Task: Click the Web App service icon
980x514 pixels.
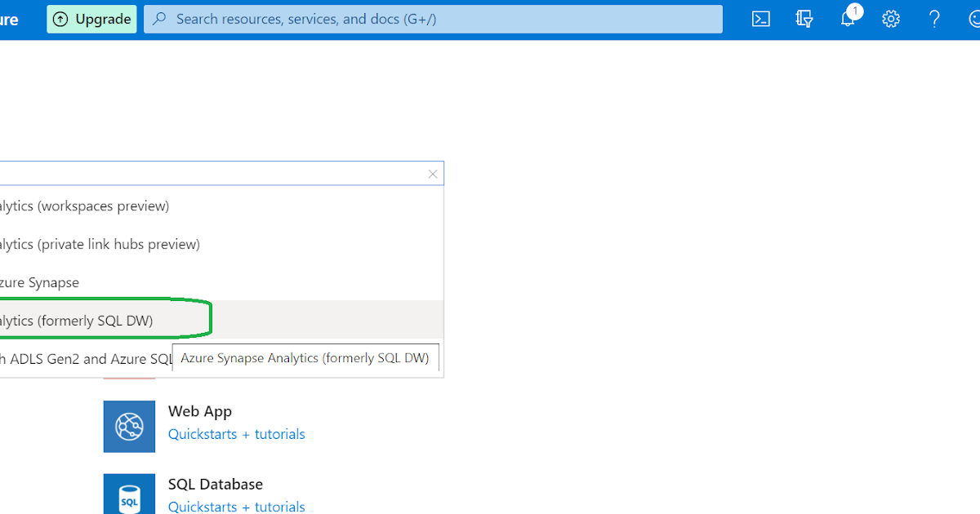Action: point(129,426)
